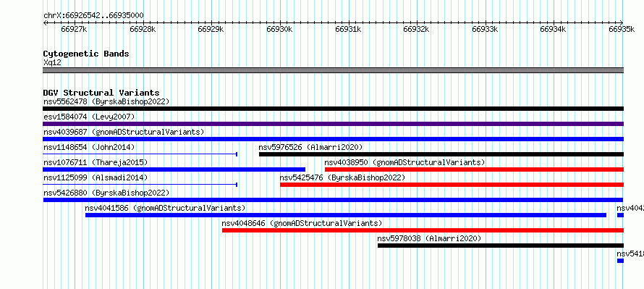The width and height of the screenshot is (644, 289).
Task: Open the nsv5426880 (ByrskaBishop2022) label
Action: (x=106, y=193)
